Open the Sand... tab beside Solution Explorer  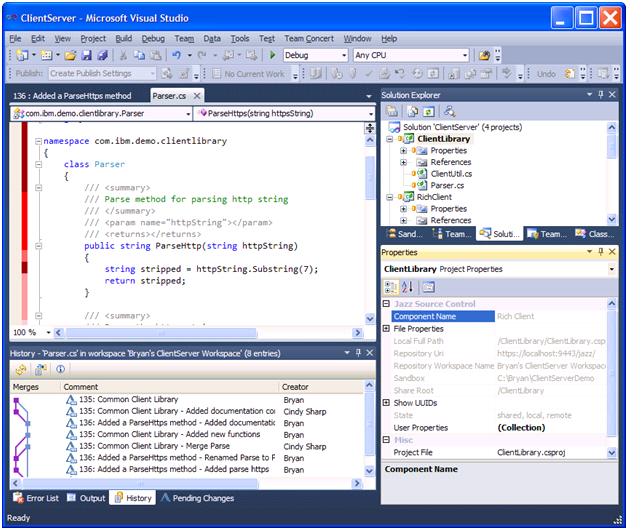405,234
